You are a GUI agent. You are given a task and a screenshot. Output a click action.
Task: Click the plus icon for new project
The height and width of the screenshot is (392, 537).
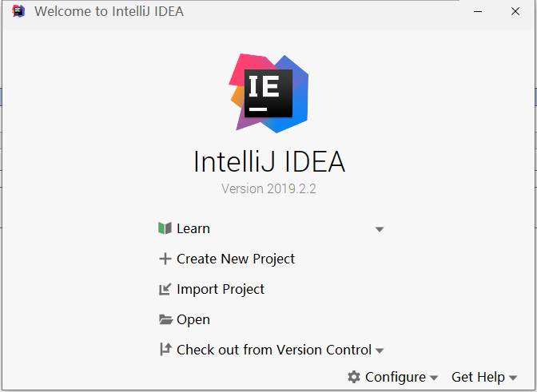pyautogui.click(x=165, y=259)
